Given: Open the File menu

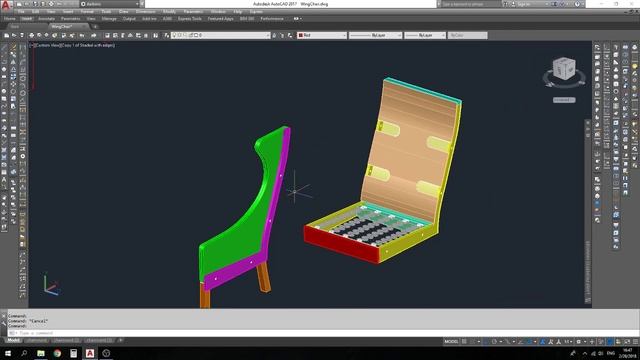Looking at the screenshot, I should point(21,12).
